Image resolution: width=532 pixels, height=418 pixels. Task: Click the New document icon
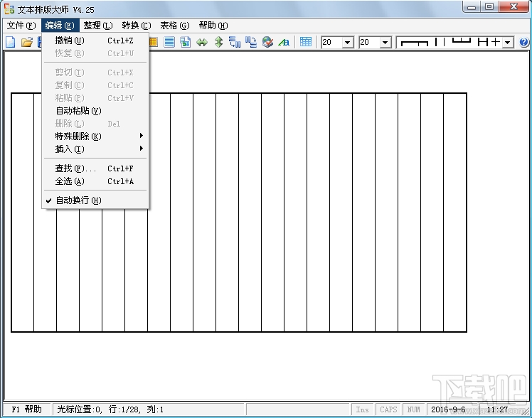(11, 42)
